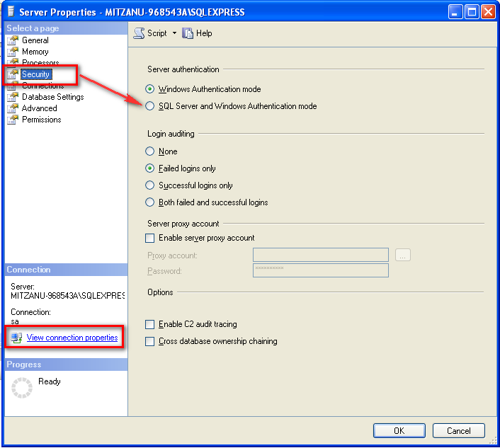
Task: Click the proxy Password field
Action: [321, 270]
